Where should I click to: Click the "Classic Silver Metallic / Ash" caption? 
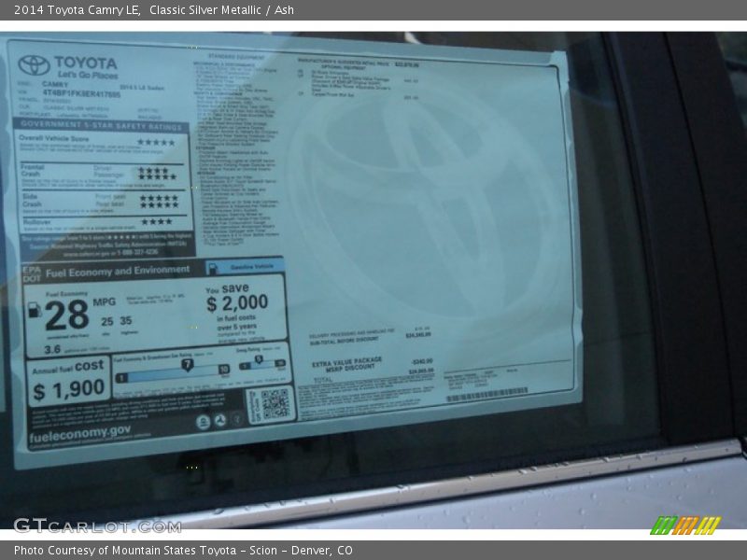click(221, 9)
